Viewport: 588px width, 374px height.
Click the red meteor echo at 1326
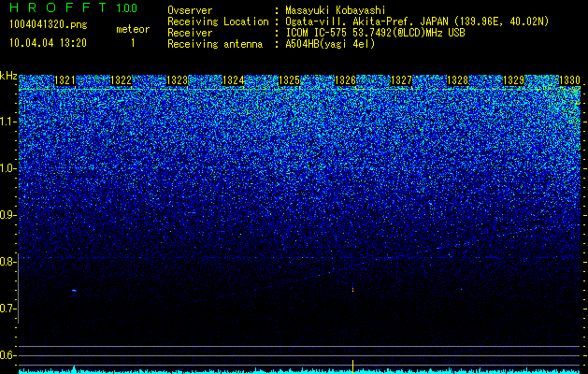coord(352,289)
